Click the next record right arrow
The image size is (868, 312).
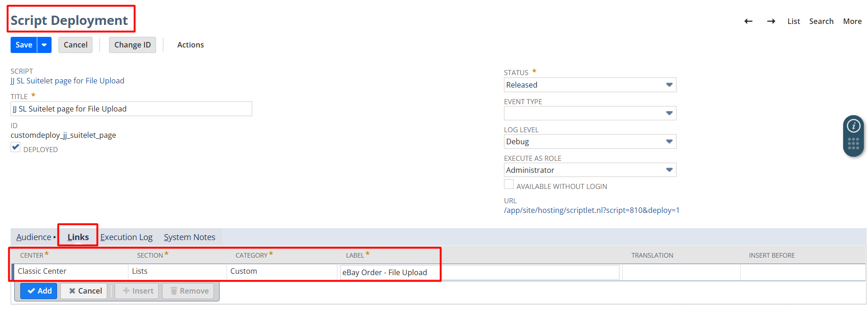pyautogui.click(x=771, y=21)
